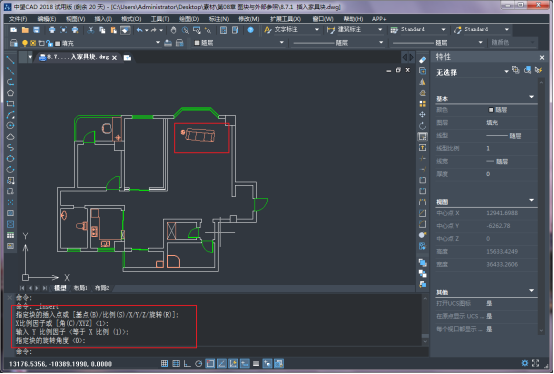The image size is (554, 374).
Task: Click the Open folder icon
Action: (x=25, y=30)
